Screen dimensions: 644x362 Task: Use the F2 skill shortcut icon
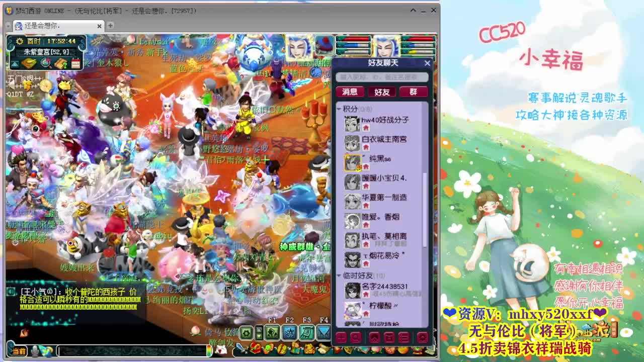pos(289,332)
